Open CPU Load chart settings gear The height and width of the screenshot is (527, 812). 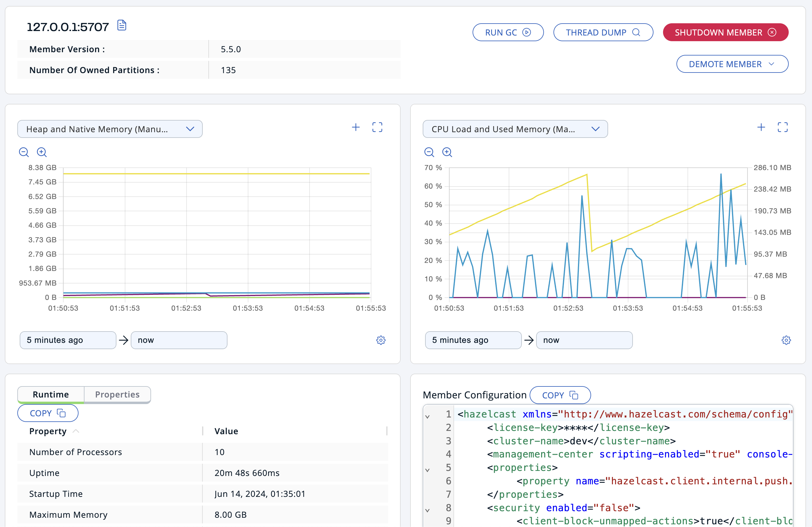786,340
